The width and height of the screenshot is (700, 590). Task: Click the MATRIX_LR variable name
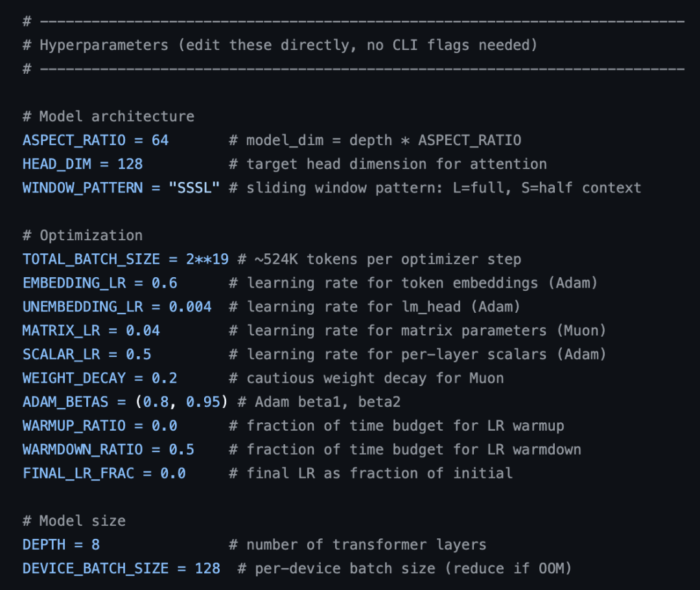tap(61, 331)
